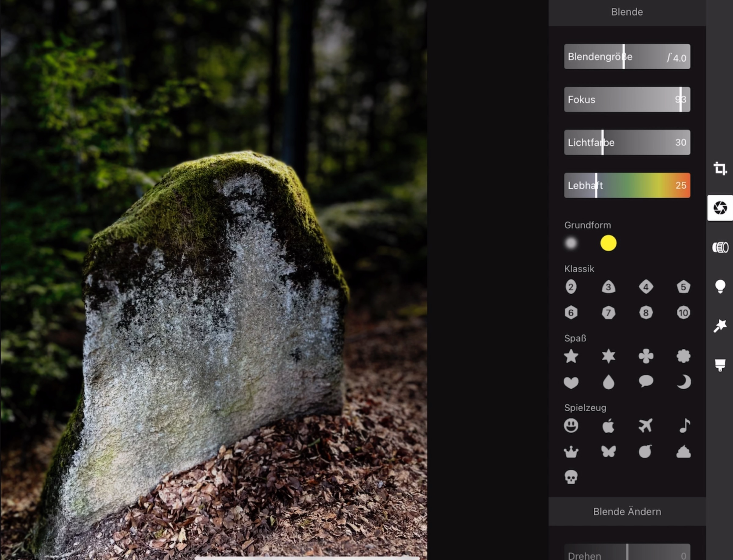The width and height of the screenshot is (733, 560).
Task: Choose the five-point star bokeh shape
Action: (571, 356)
